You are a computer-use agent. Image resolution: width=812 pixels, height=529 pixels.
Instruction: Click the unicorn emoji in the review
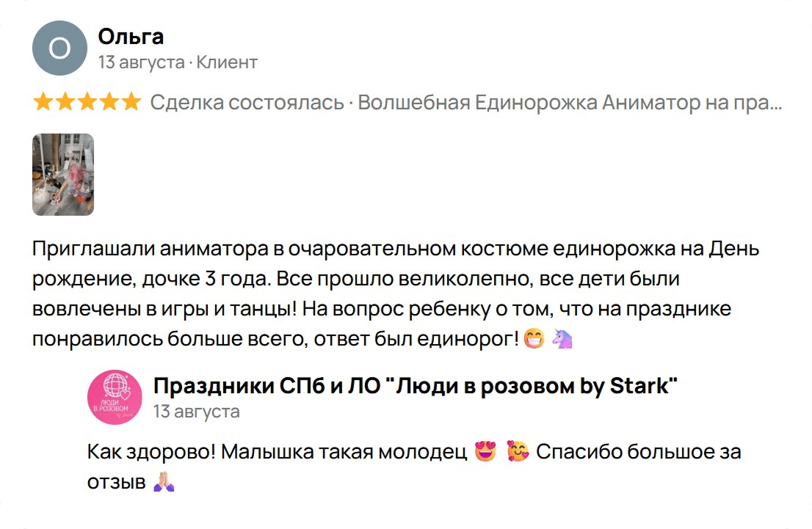pos(562,338)
